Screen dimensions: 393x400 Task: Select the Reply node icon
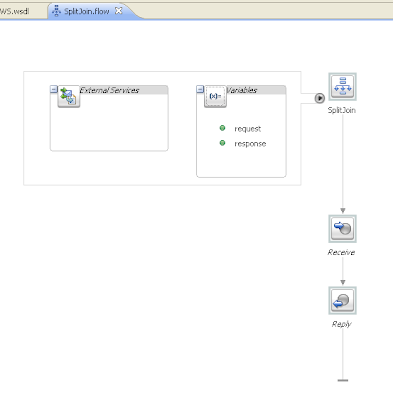342,300
